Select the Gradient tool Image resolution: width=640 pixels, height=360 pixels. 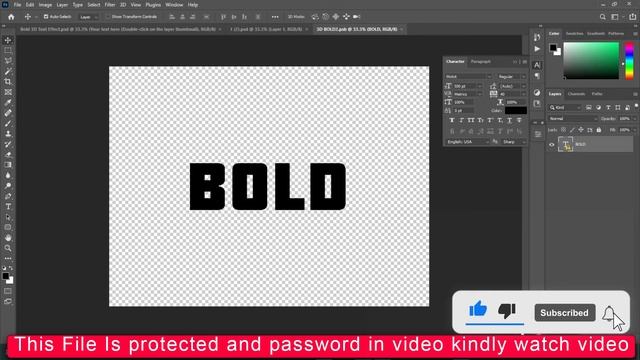pyautogui.click(x=8, y=165)
